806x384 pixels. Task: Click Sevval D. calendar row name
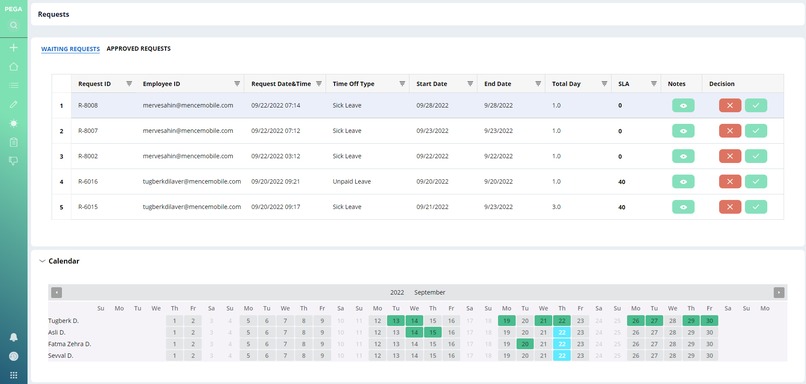pos(61,356)
